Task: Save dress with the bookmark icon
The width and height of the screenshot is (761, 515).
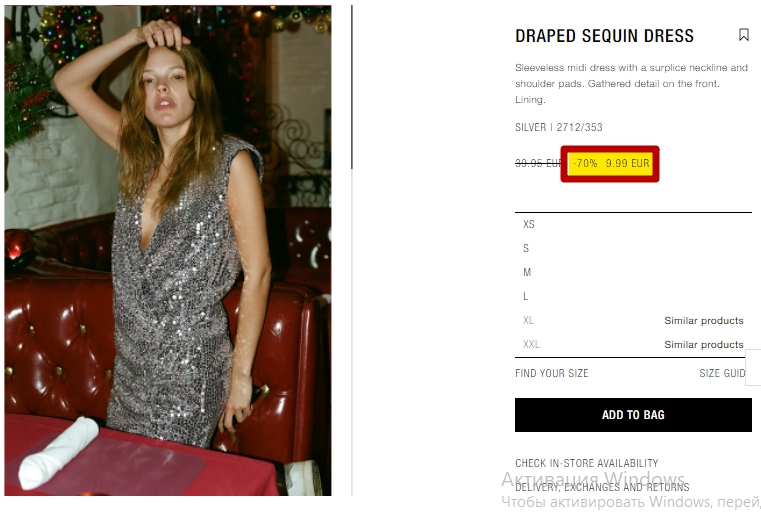Action: tap(743, 35)
